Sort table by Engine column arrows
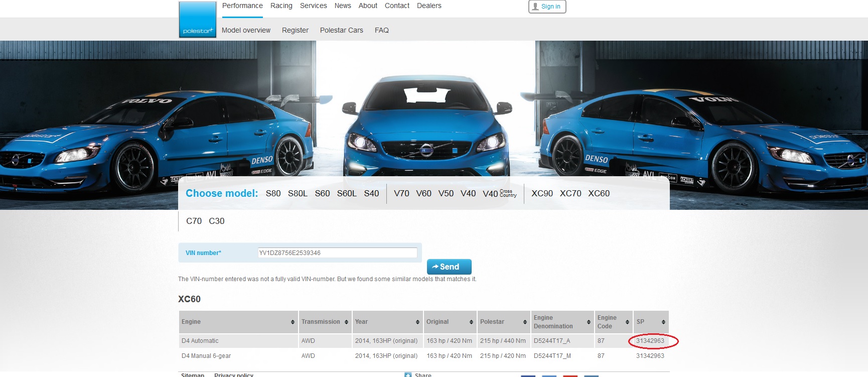This screenshot has width=868, height=377. point(293,322)
